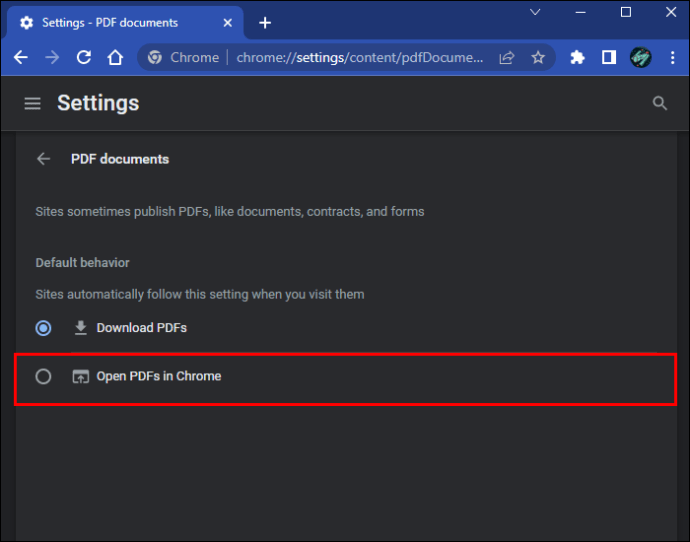690x542 pixels.
Task: Reload the current page
Action: 84,57
